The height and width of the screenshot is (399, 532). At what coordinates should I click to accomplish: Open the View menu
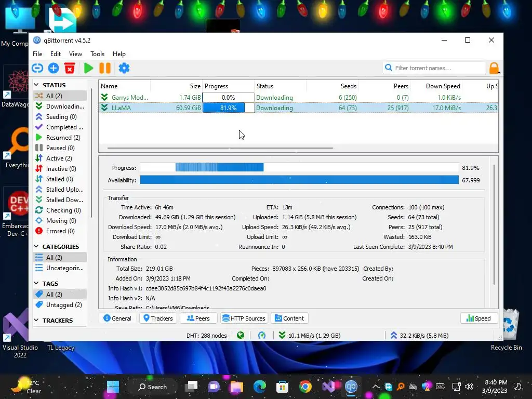click(75, 54)
